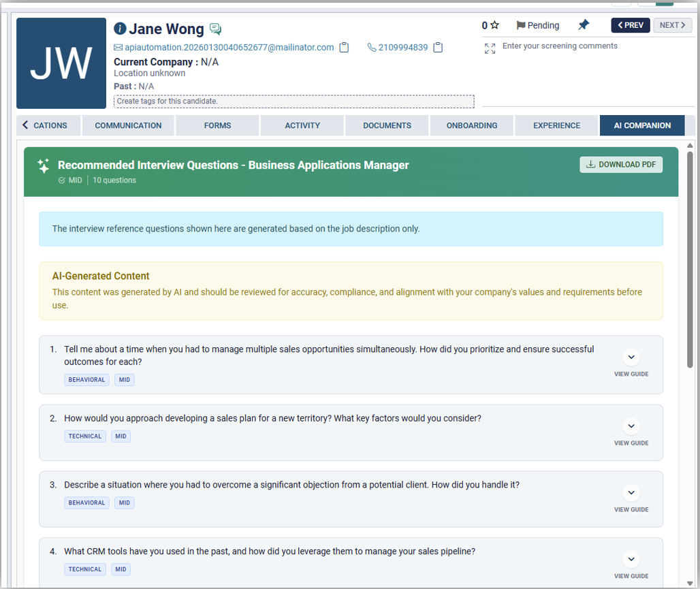Viewport: 700px width, 589px height.
Task: Expand View Guide for question 4
Action: (631, 559)
